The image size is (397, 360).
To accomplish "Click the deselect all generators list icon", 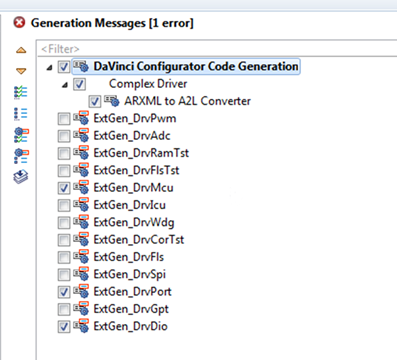I will click(x=21, y=114).
